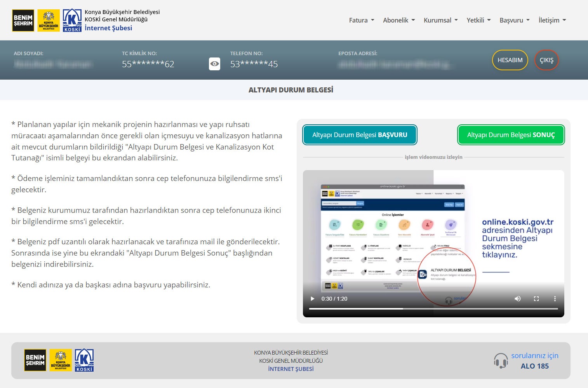Click Altyapı Durum Belgesi BAŞVURU button

(x=360, y=135)
